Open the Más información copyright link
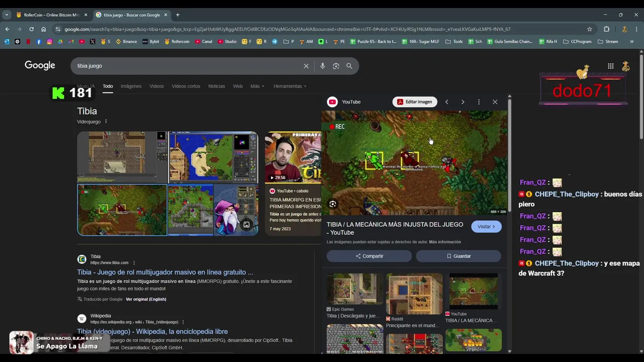Image resolution: width=644 pixels, height=362 pixels. click(x=445, y=242)
